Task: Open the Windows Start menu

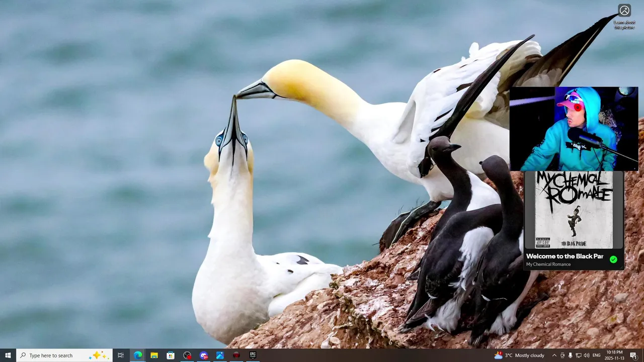Action: [8, 355]
